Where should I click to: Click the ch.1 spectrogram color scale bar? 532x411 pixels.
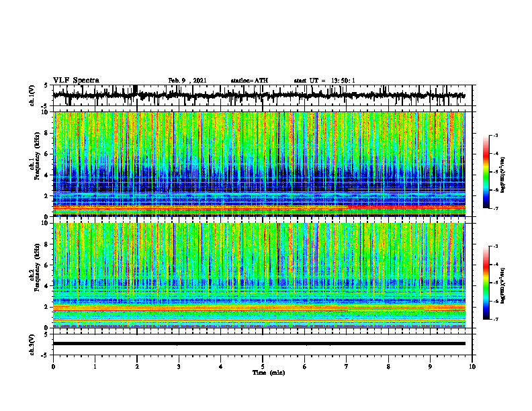[486, 172]
